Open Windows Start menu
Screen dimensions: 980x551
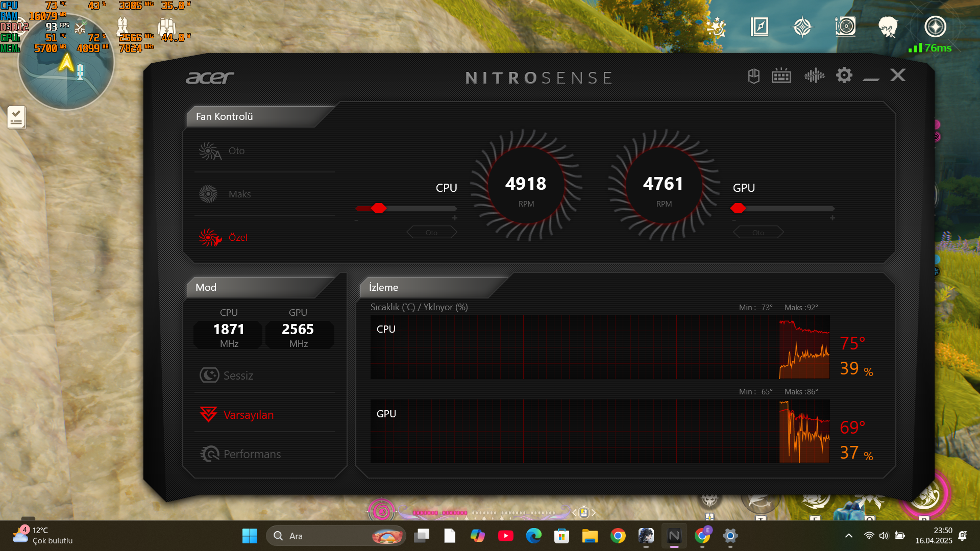(250, 536)
